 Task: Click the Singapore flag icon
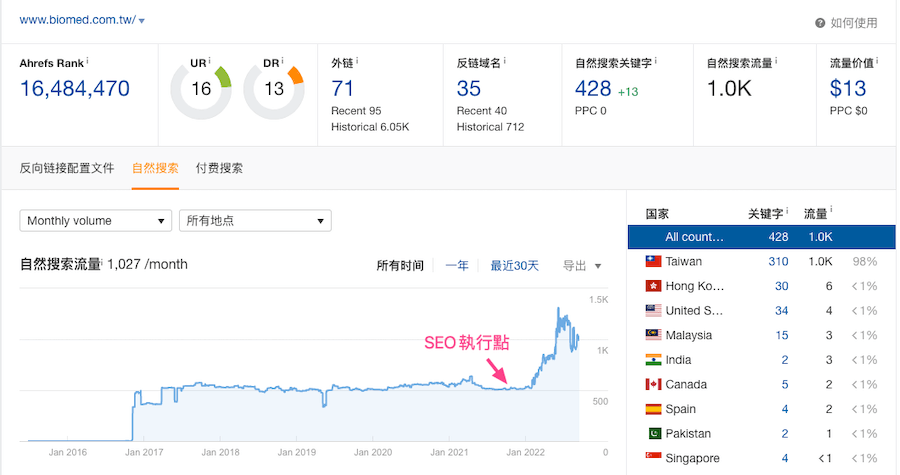click(653, 458)
